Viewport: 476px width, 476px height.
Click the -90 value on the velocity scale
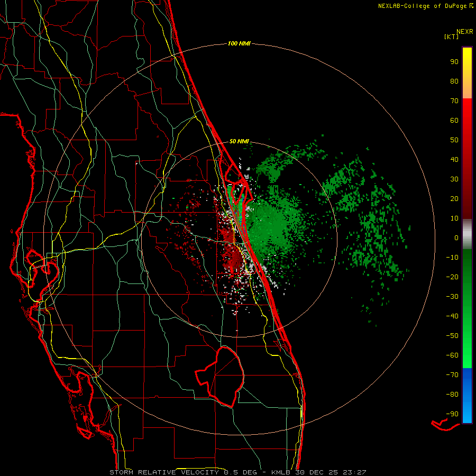click(x=452, y=414)
